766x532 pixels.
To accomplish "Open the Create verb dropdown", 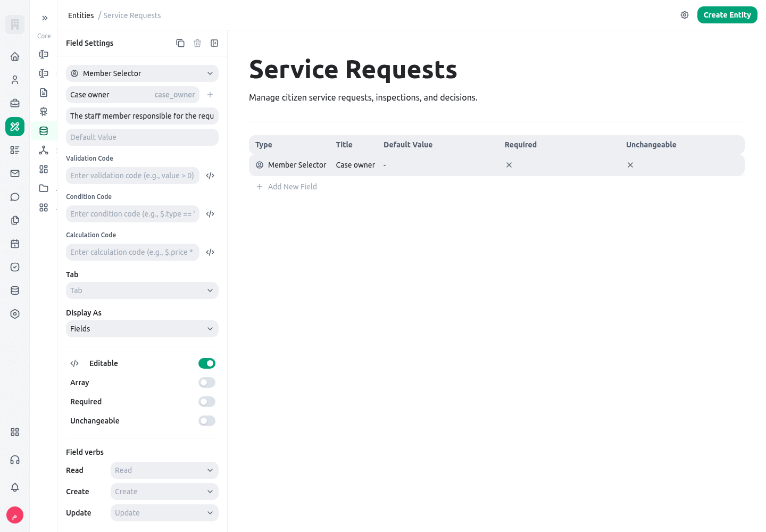I will coord(164,492).
